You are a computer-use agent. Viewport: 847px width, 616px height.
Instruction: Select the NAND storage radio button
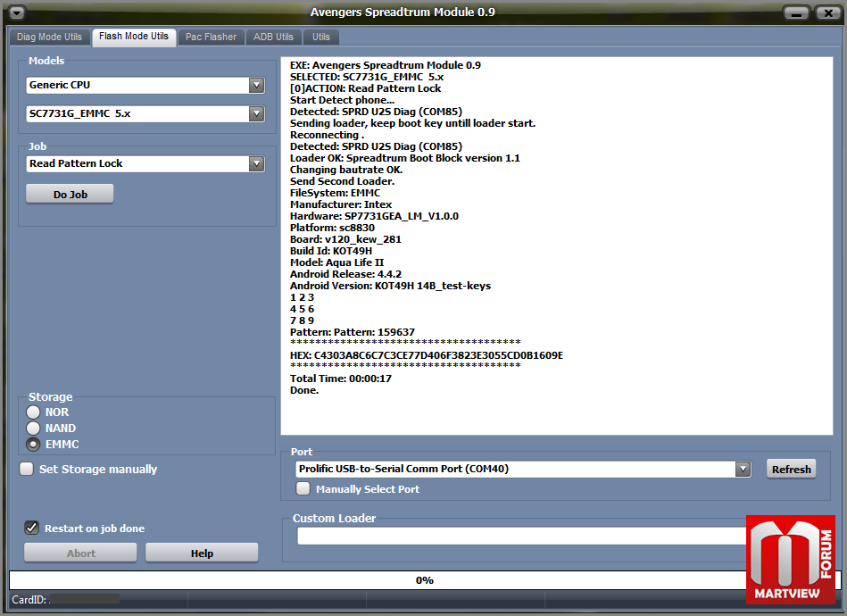33,428
